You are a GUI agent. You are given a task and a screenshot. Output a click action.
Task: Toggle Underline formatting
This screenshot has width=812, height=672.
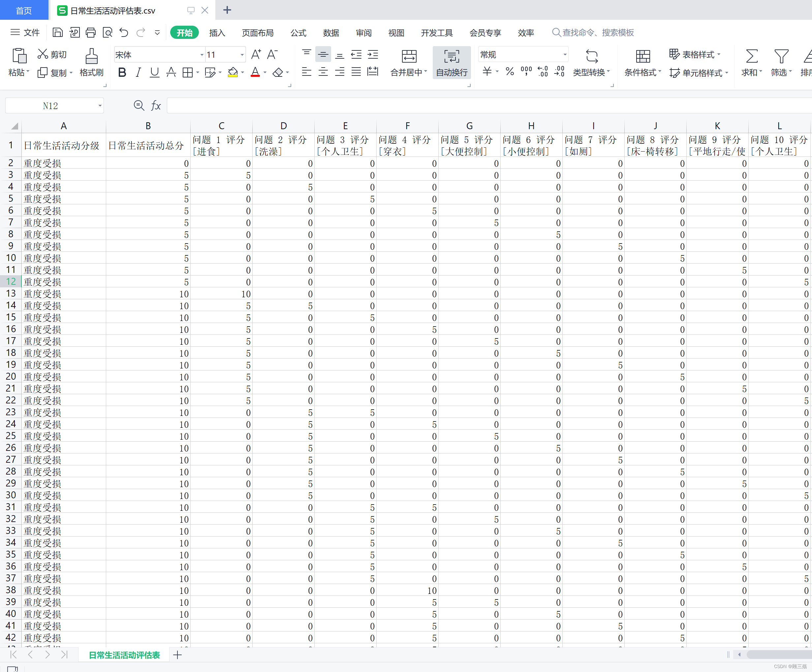[155, 72]
